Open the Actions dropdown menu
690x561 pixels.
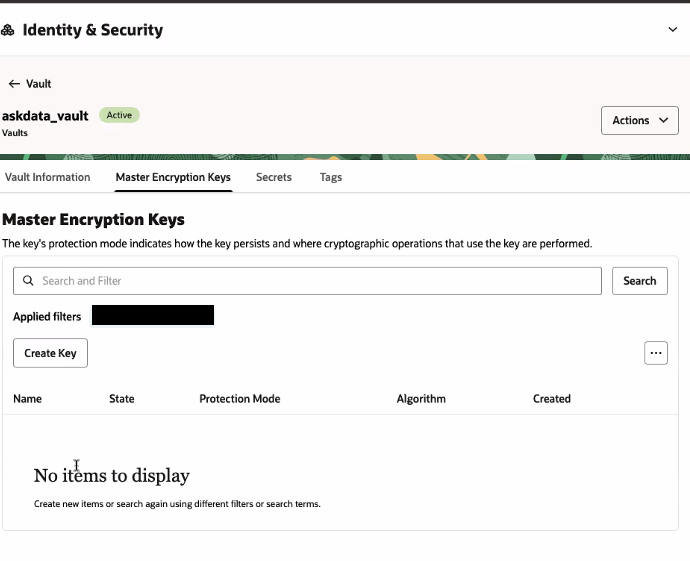pos(640,120)
